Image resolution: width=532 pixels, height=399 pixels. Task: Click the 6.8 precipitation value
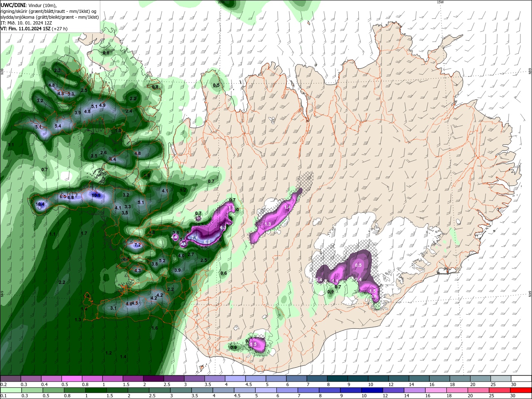(x=71, y=198)
